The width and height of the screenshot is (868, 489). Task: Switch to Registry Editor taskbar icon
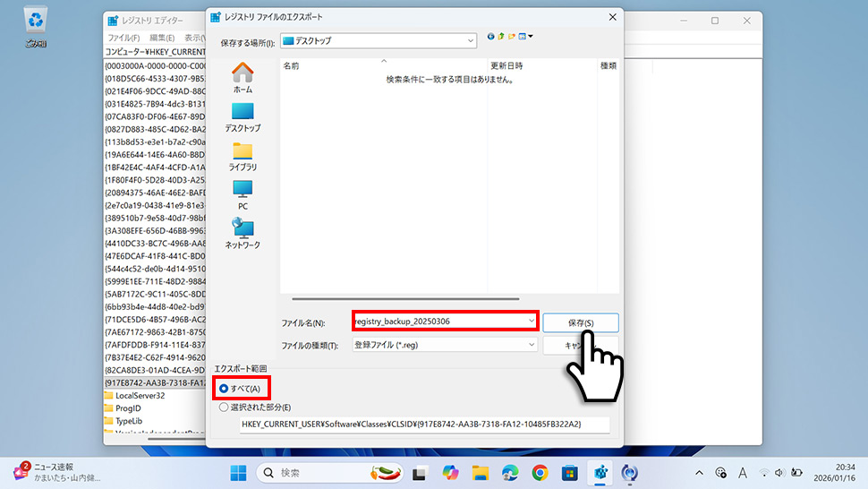coord(600,473)
